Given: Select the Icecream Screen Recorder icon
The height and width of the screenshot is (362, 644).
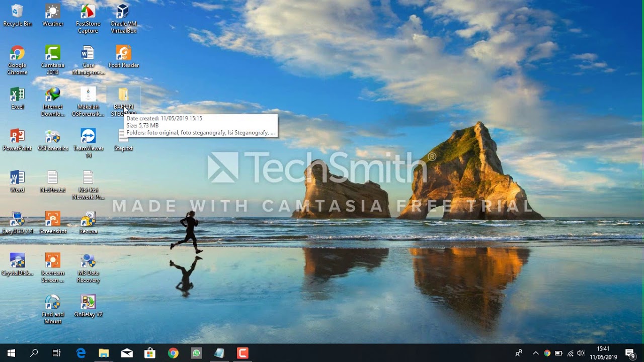Looking at the screenshot, I should [53, 269].
